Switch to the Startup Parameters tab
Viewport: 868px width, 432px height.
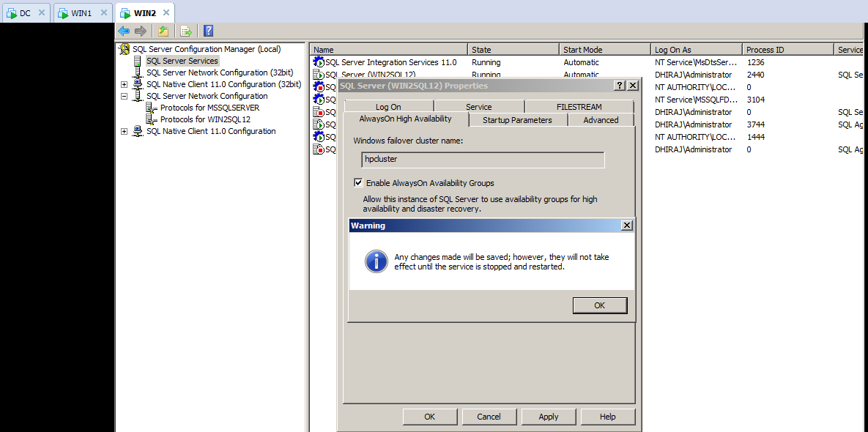517,119
